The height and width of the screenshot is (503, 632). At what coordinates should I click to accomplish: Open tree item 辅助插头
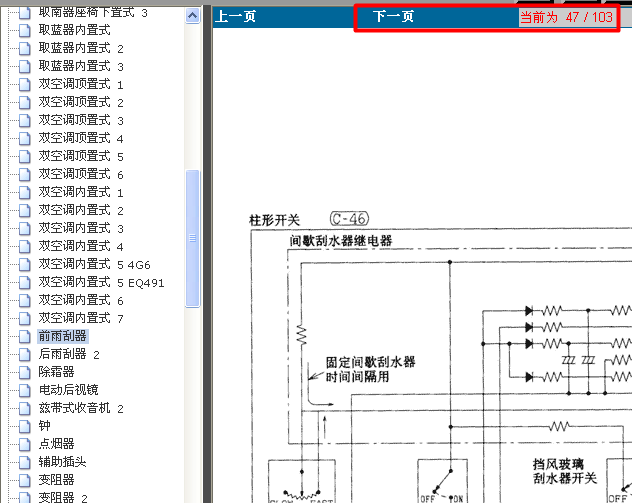[x=62, y=462]
